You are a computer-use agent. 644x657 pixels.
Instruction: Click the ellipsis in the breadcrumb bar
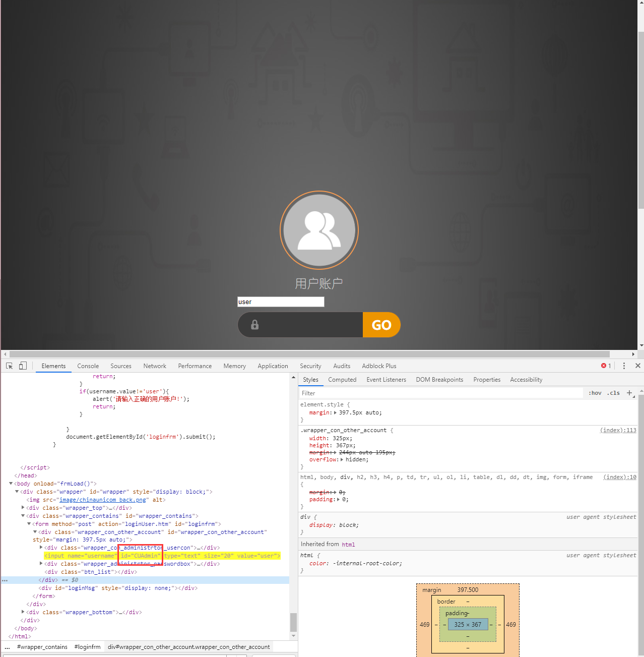click(7, 647)
